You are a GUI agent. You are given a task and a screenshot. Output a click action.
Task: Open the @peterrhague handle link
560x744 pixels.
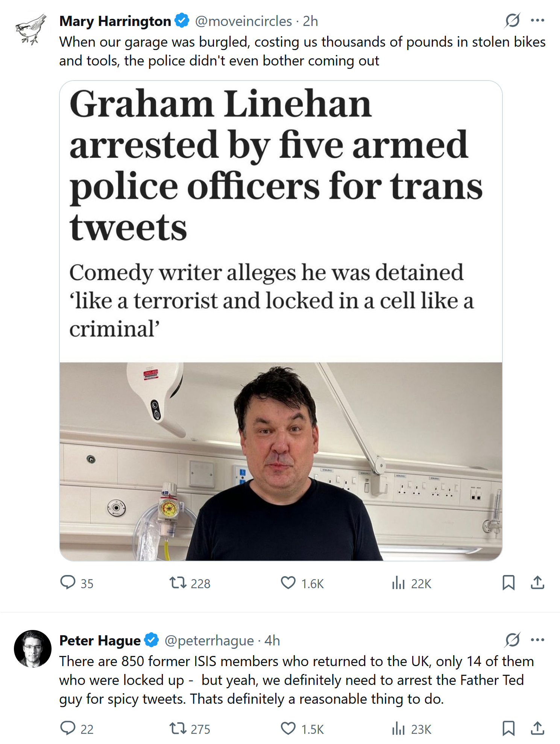pyautogui.click(x=209, y=641)
